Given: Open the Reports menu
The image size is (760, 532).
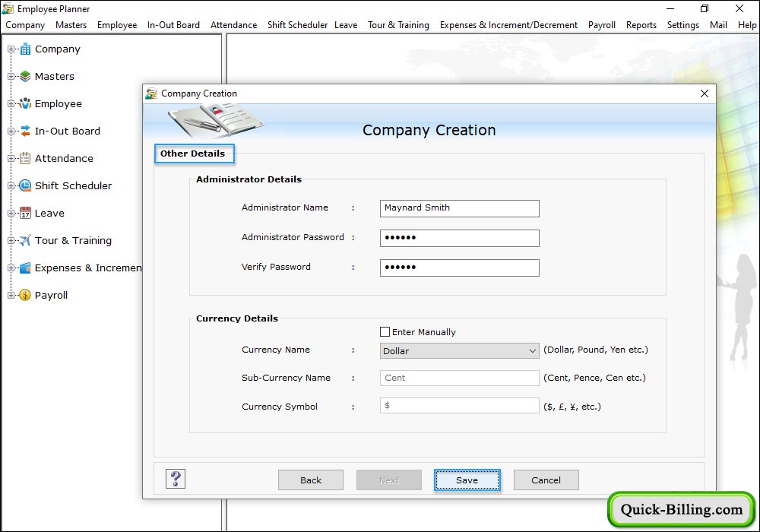Looking at the screenshot, I should pos(641,25).
